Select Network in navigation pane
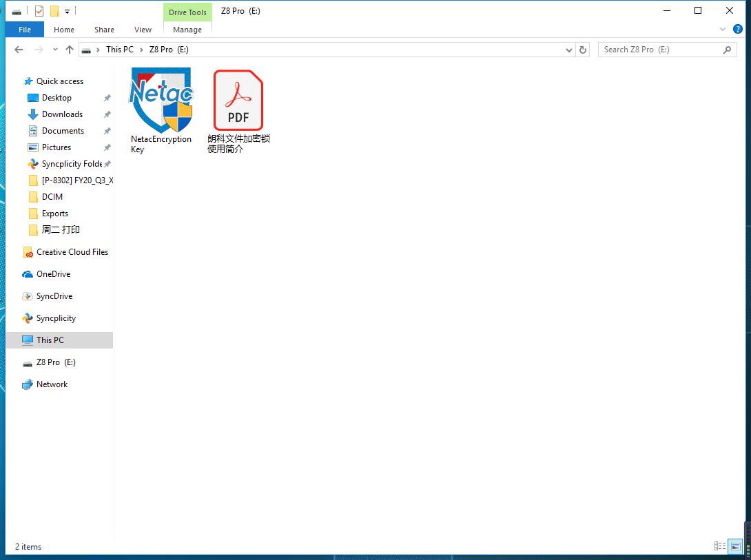Image resolution: width=751 pixels, height=560 pixels. pyautogui.click(x=52, y=384)
